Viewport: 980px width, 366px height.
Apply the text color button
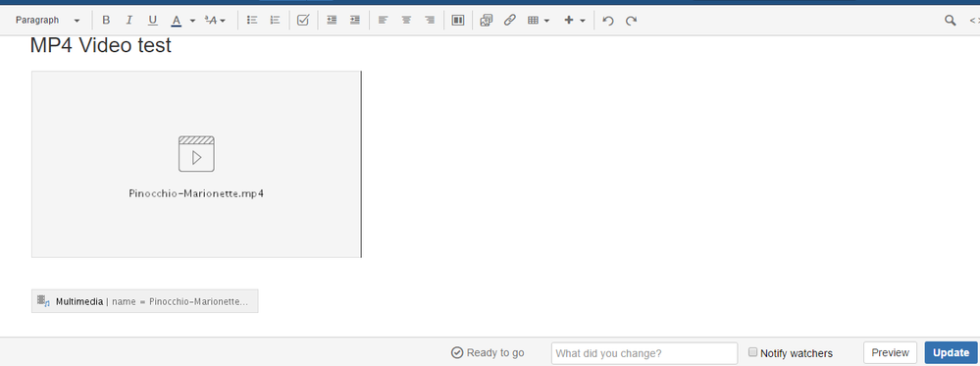177,20
